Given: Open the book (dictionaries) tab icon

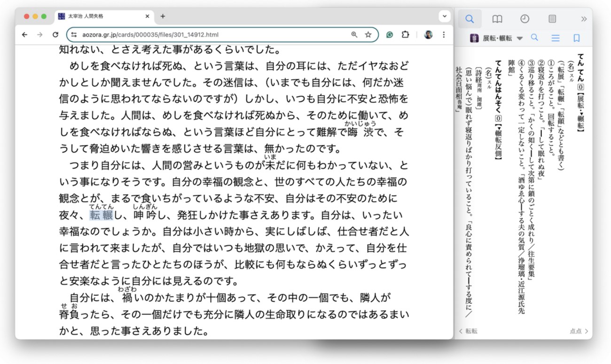Looking at the screenshot, I should point(497,19).
